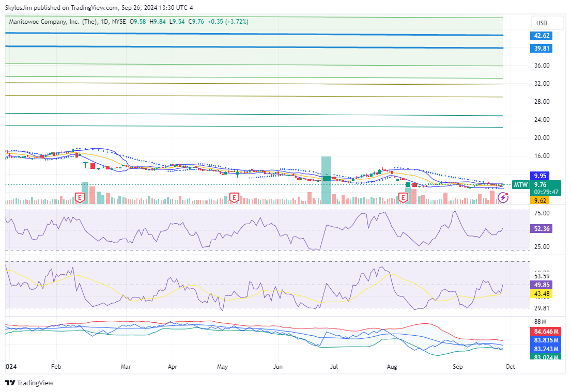Screen dimensions: 571x392
Task: Click the purple 9.95 price tag
Action: [x=540, y=176]
